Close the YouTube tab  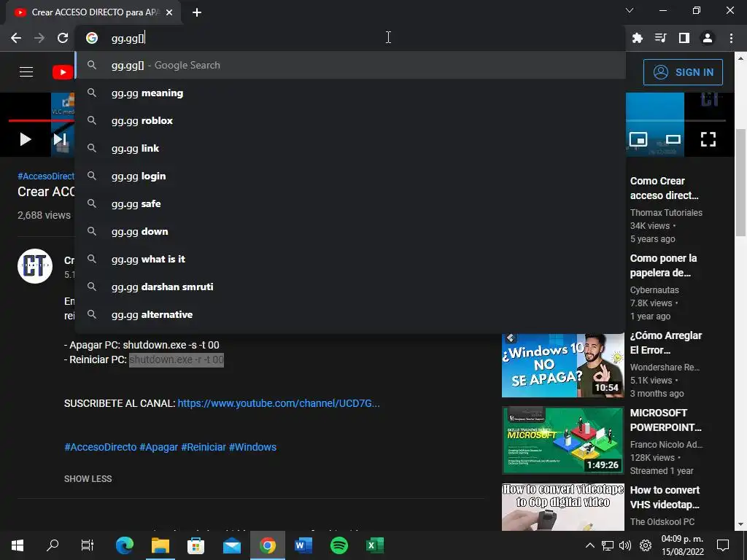169,12
